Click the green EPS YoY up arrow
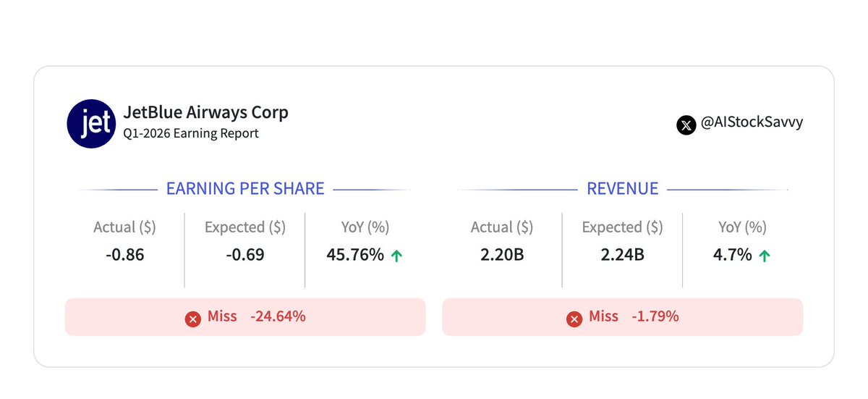The height and width of the screenshot is (399, 868). tap(396, 256)
